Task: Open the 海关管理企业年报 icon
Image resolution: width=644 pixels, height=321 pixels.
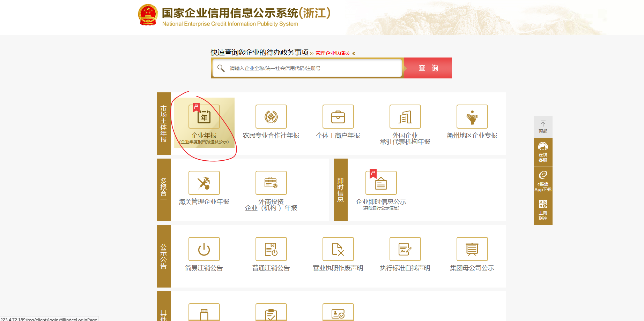Action: [x=204, y=183]
